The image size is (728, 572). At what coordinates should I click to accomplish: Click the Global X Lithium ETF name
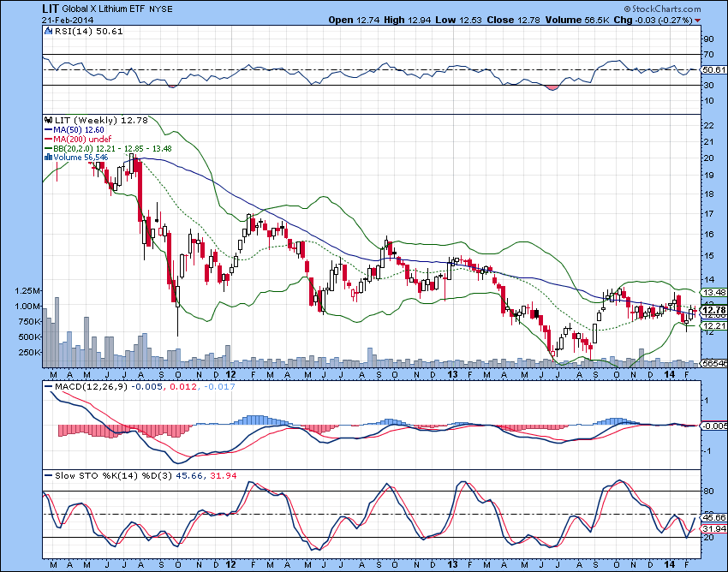(x=104, y=9)
